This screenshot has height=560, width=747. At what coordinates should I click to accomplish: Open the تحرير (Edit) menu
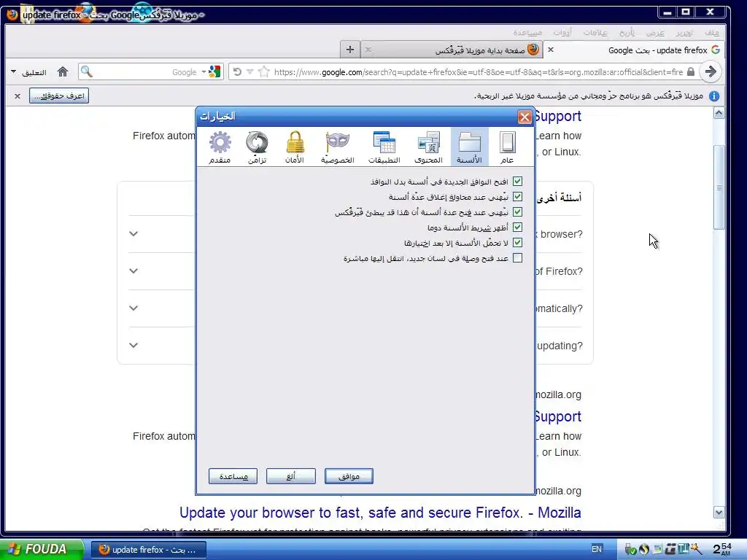(x=684, y=32)
